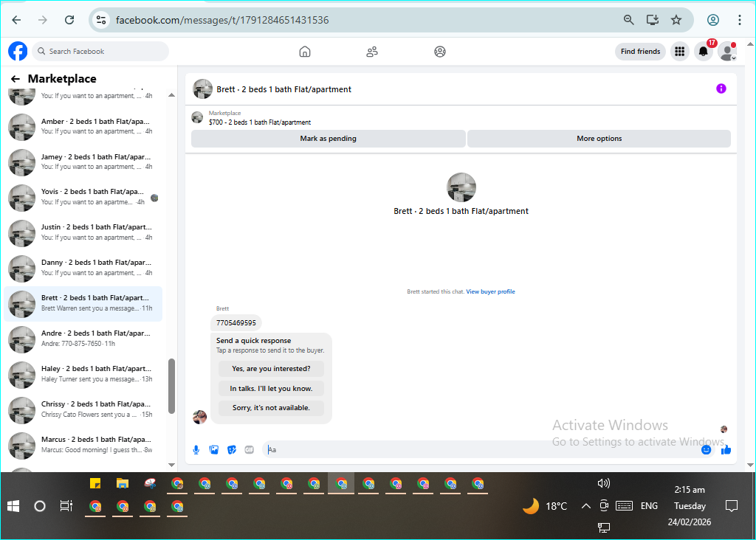
Task: Open the volume control in system tray
Action: coord(603,483)
